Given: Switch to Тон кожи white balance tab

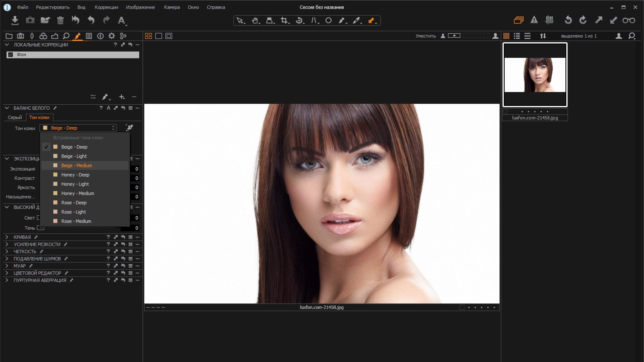Looking at the screenshot, I should click(x=39, y=117).
